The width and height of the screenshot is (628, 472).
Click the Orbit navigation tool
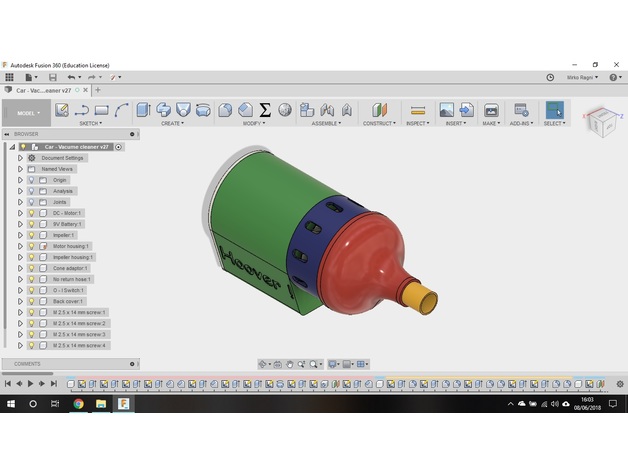coord(262,364)
